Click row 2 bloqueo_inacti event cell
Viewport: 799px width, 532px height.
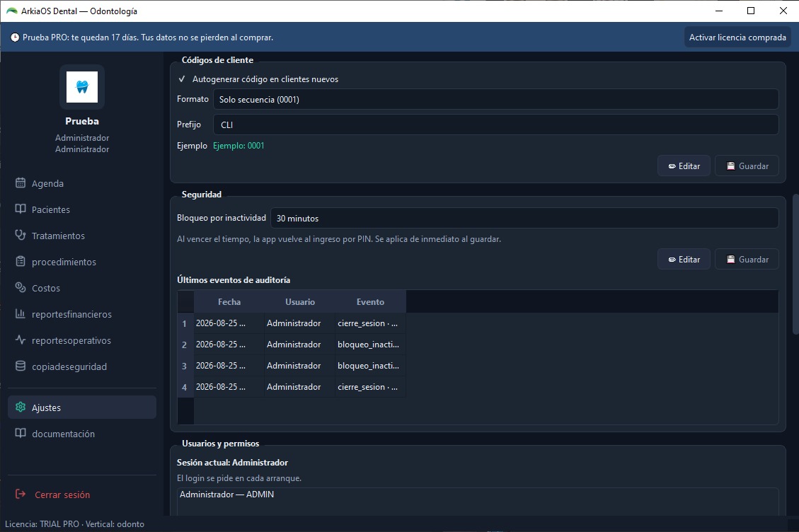[370, 345]
